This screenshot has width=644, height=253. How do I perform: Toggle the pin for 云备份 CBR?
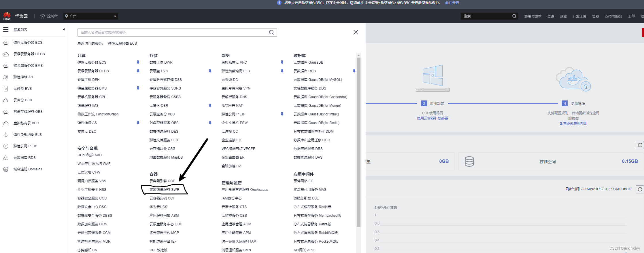(210, 106)
